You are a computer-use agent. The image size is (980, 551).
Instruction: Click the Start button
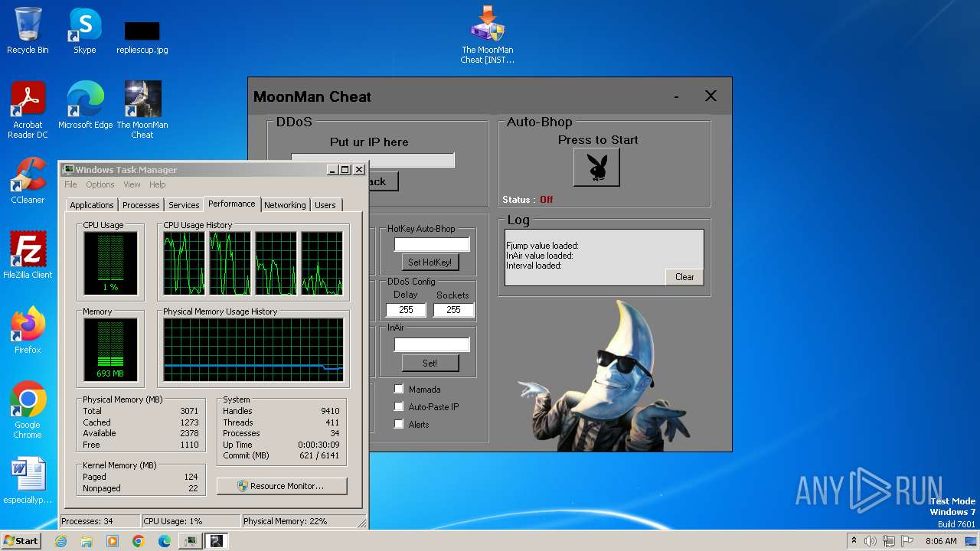coord(21,540)
